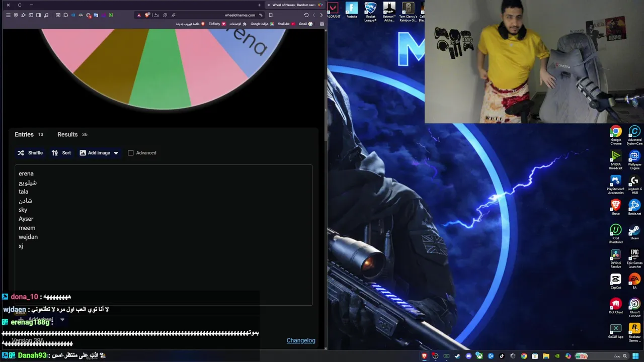644x362 pixels.
Task: Click the 'Ayser' entry line
Action: 26,219
